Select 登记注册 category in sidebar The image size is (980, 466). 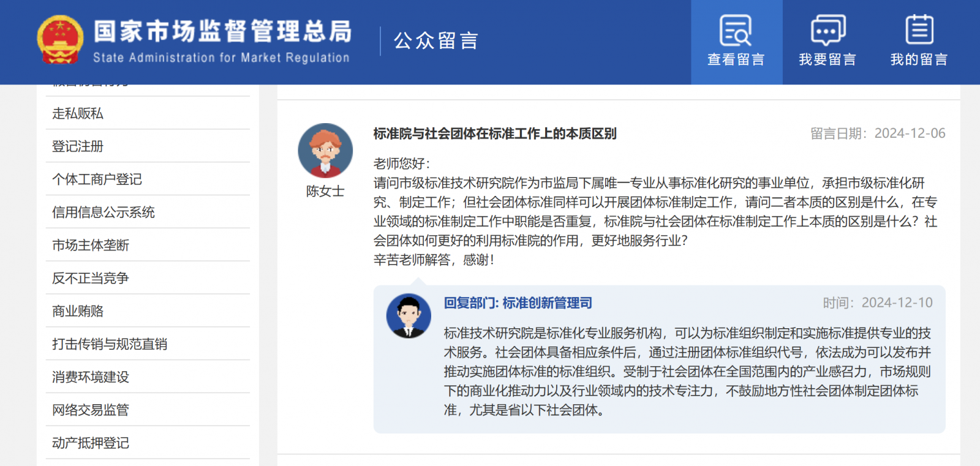[78, 146]
